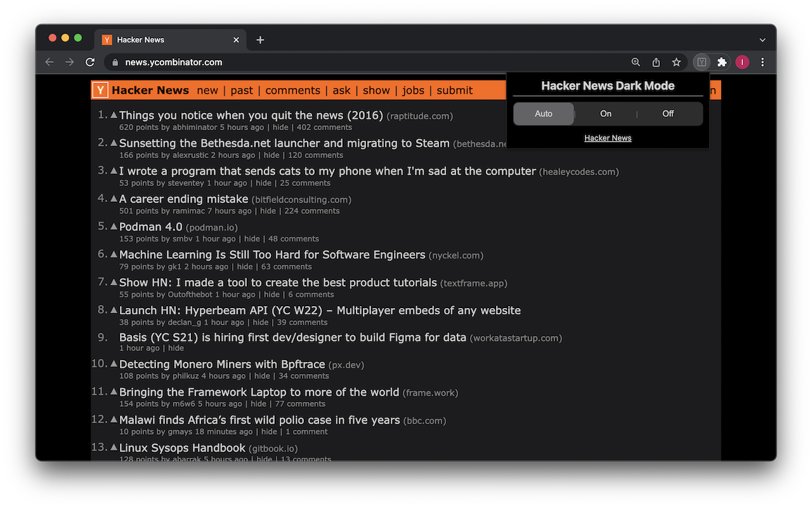Upvote "Things you notice when you quit the news"
812x508 pixels.
(x=114, y=115)
